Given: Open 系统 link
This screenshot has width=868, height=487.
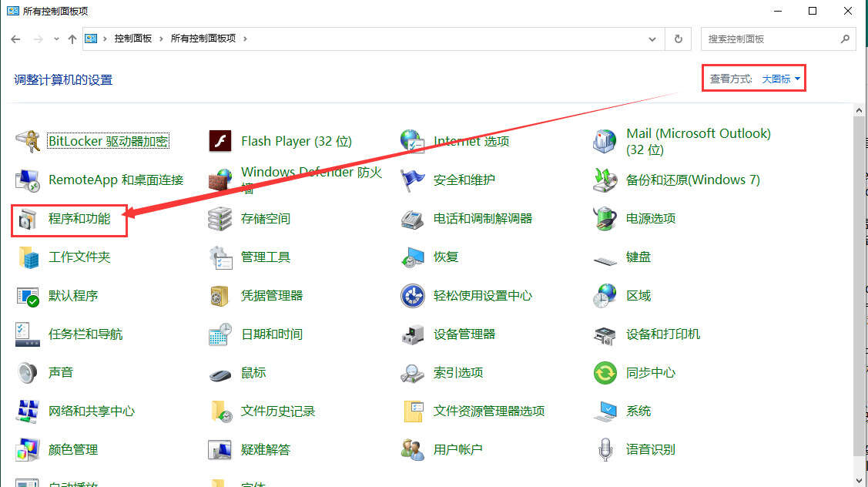Looking at the screenshot, I should [x=638, y=411].
